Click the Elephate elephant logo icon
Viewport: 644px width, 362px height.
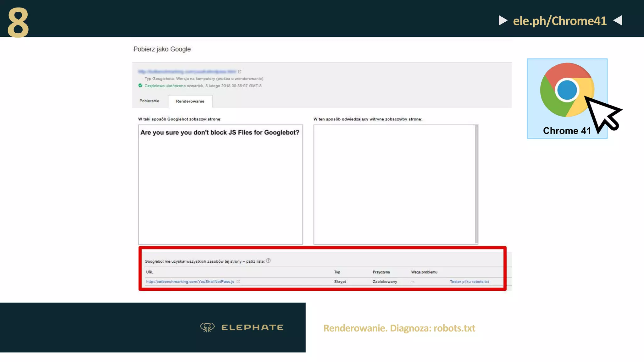pyautogui.click(x=207, y=327)
